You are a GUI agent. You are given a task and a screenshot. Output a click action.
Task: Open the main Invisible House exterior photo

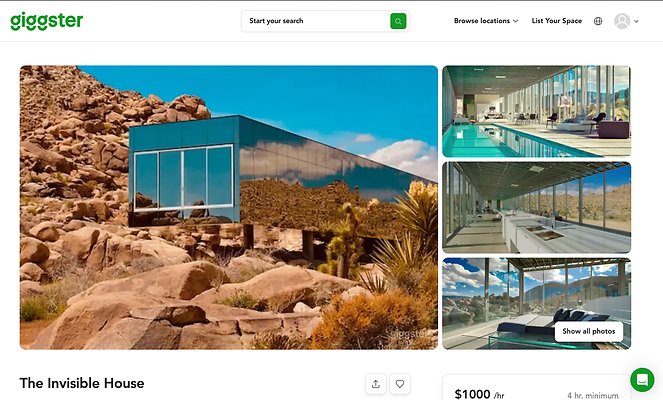[229, 207]
